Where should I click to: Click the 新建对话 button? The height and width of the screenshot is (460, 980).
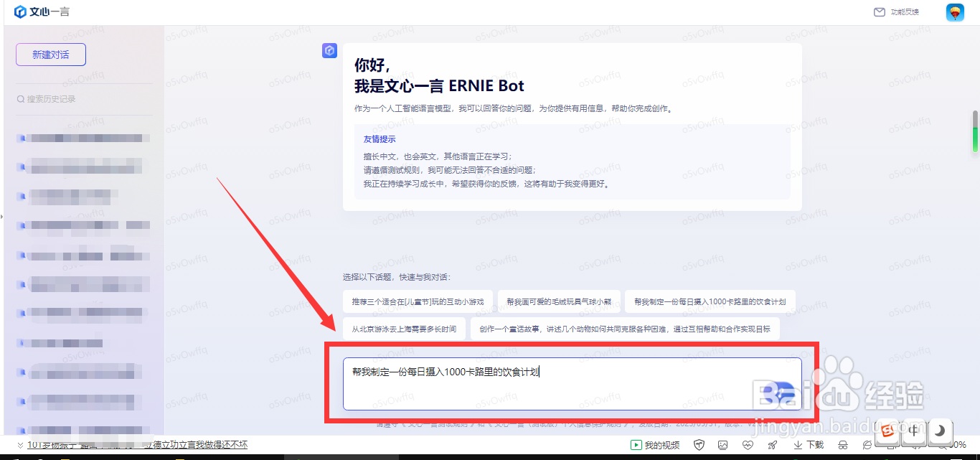tap(51, 55)
